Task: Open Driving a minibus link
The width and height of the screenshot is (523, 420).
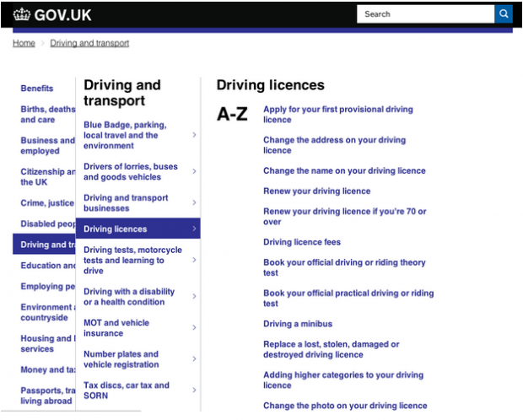Action: pos(298,324)
